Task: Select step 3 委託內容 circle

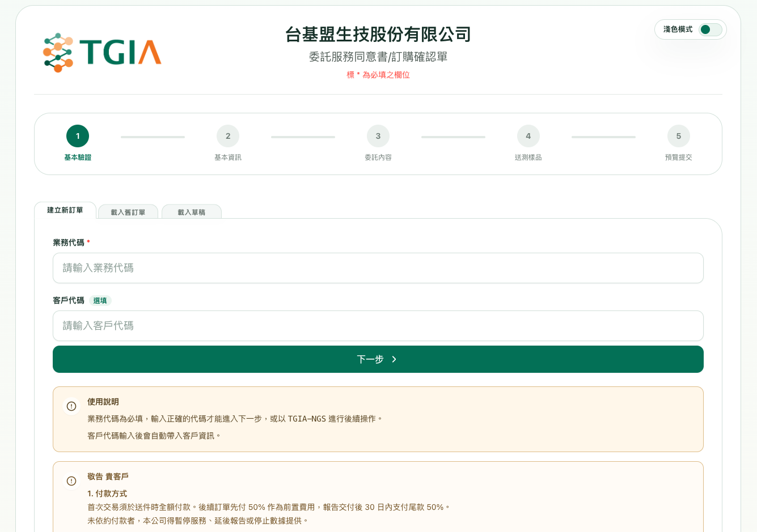Action: tap(378, 136)
